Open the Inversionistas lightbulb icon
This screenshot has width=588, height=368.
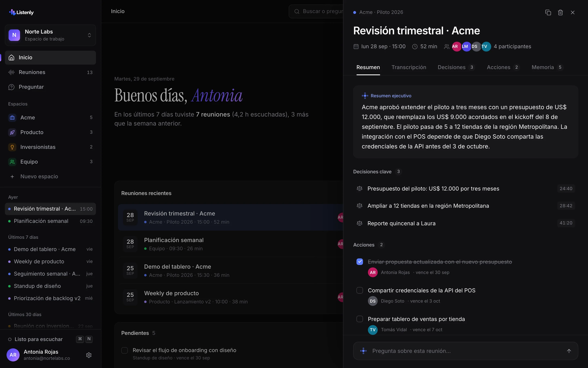pos(12,147)
